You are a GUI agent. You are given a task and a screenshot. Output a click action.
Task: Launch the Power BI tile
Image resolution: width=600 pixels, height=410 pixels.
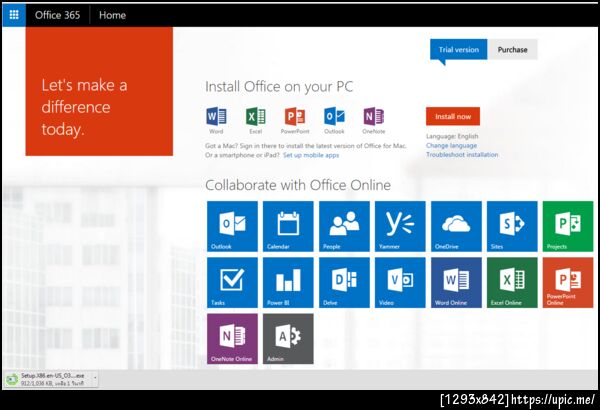click(288, 283)
